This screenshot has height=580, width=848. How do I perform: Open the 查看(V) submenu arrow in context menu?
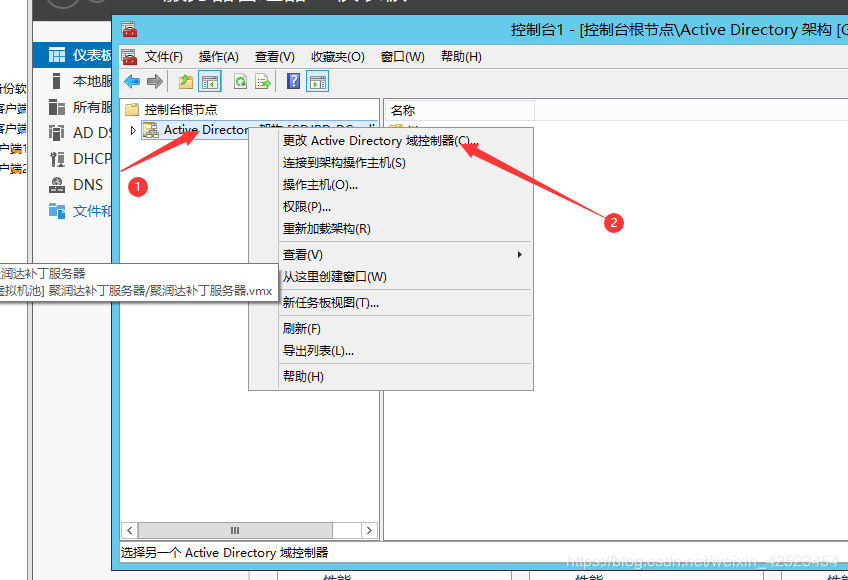click(x=519, y=254)
